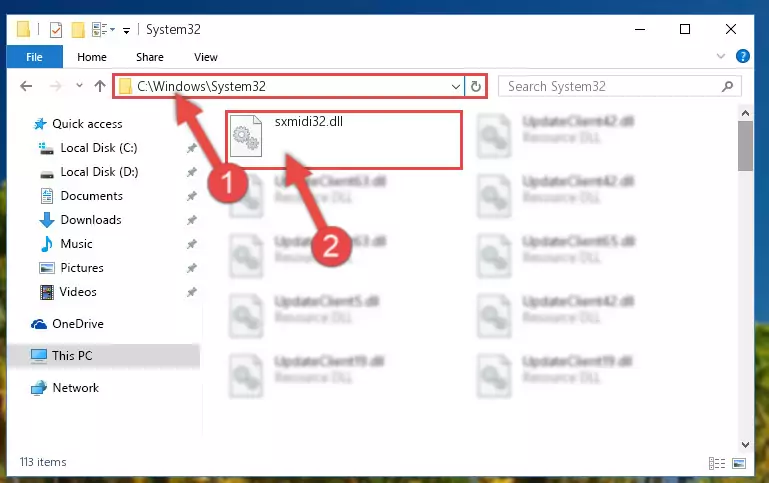Select Network in the navigation pane
This screenshot has width=769, height=483.
76,387
